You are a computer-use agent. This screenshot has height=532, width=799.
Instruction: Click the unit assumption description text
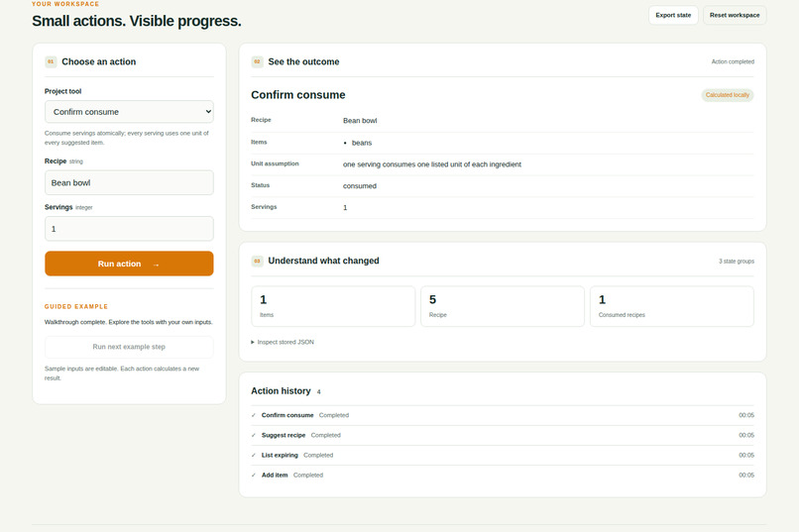pyautogui.click(x=432, y=164)
